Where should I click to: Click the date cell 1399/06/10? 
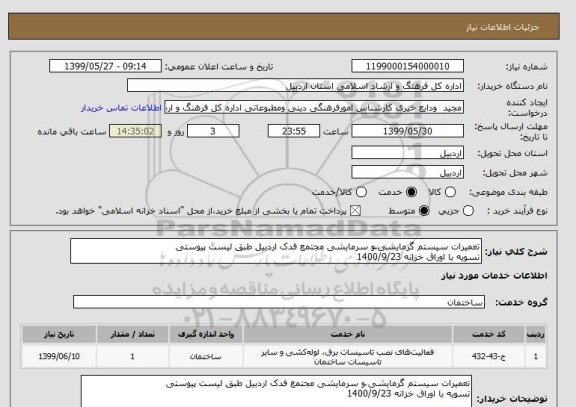point(59,356)
